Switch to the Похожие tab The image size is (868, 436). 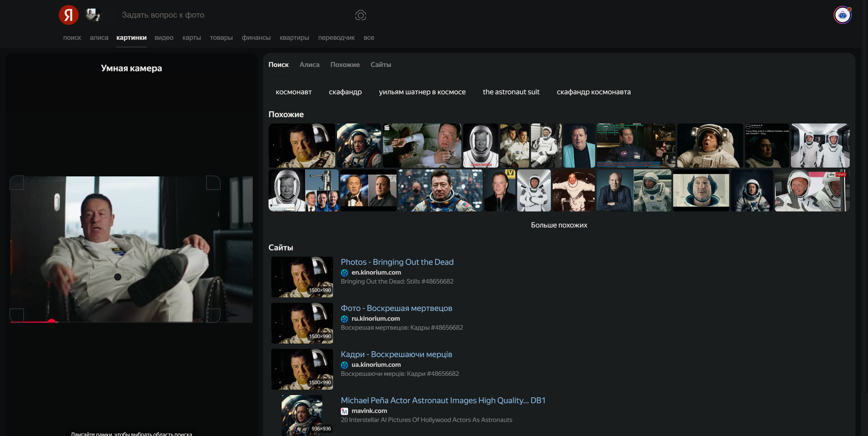[x=345, y=64]
